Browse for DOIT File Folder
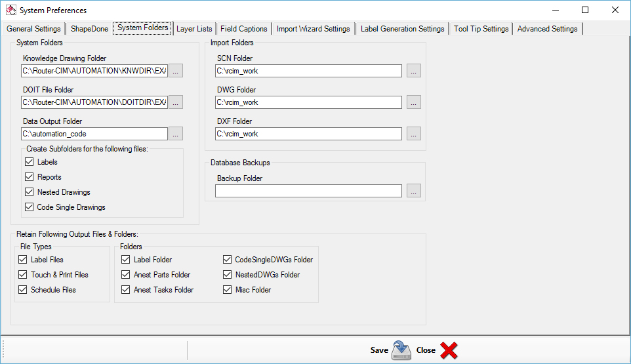Screen dimensions: 631x364 (x=175, y=102)
